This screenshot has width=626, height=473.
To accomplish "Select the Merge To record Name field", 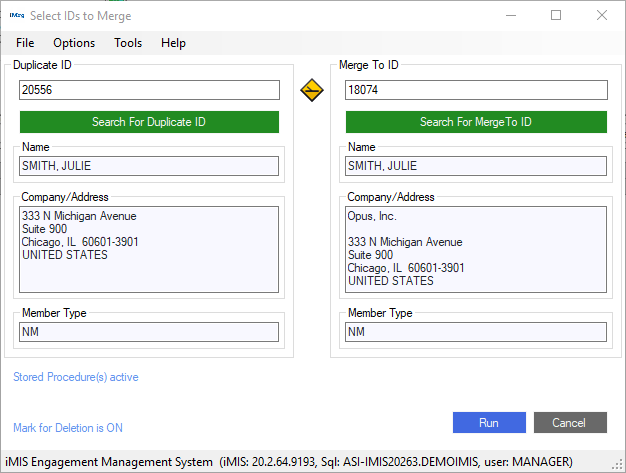I will click(476, 166).
